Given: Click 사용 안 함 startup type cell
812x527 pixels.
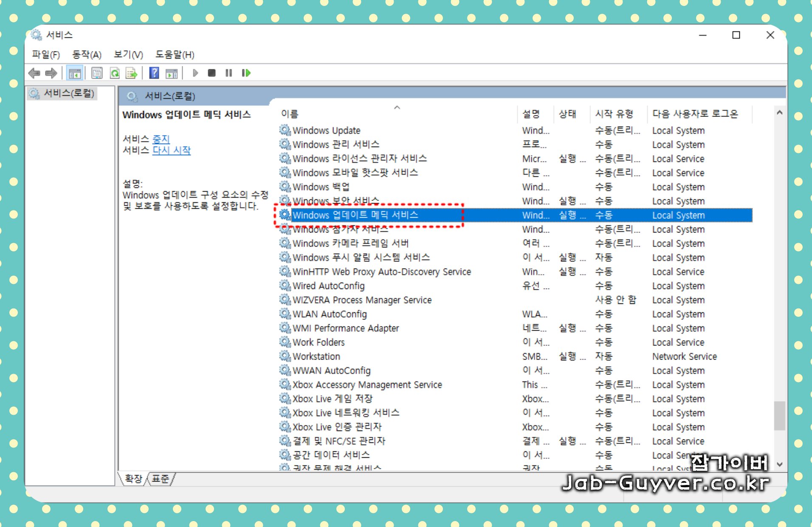Looking at the screenshot, I should pyautogui.click(x=616, y=300).
